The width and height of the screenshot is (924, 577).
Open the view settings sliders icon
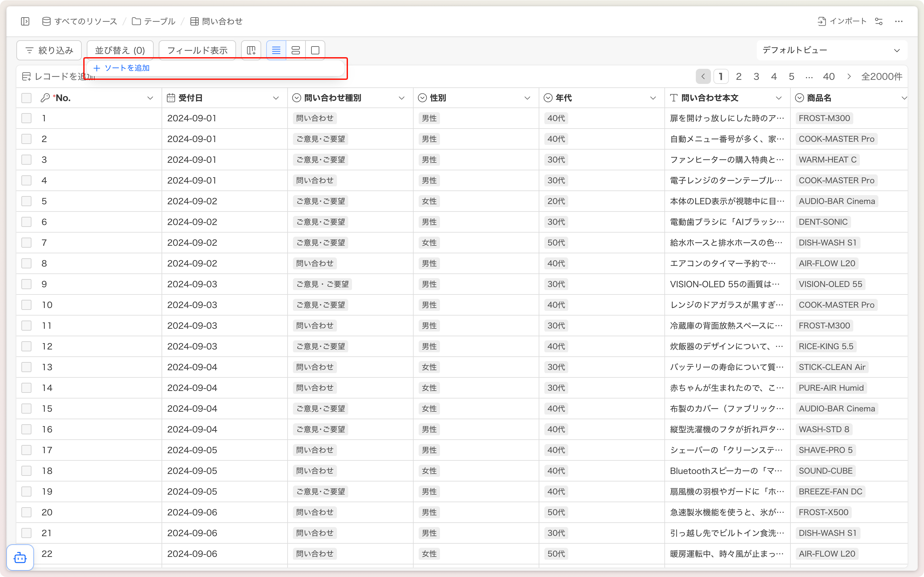[x=878, y=21]
